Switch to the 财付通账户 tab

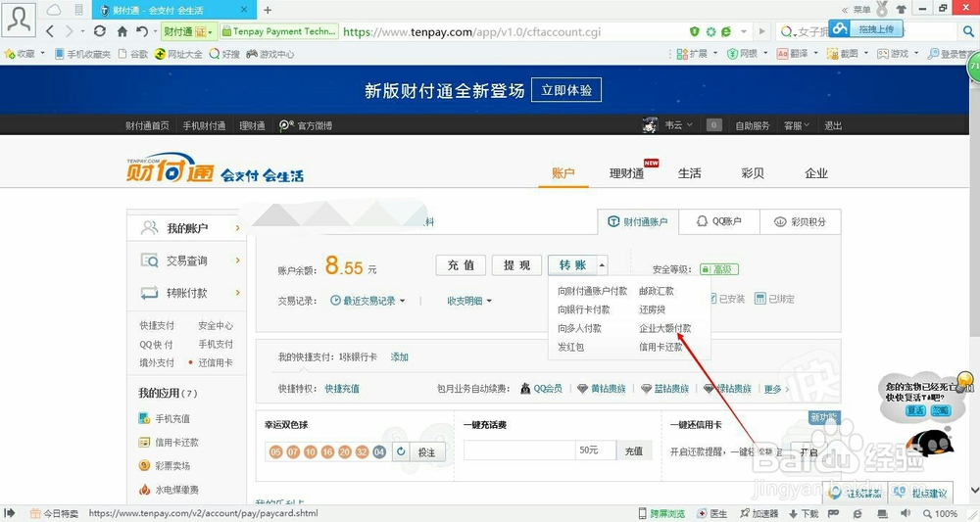click(638, 221)
